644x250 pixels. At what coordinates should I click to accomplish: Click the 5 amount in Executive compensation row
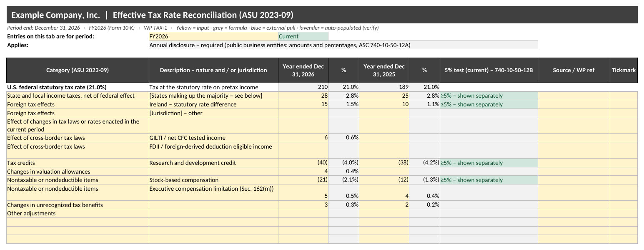(303, 192)
